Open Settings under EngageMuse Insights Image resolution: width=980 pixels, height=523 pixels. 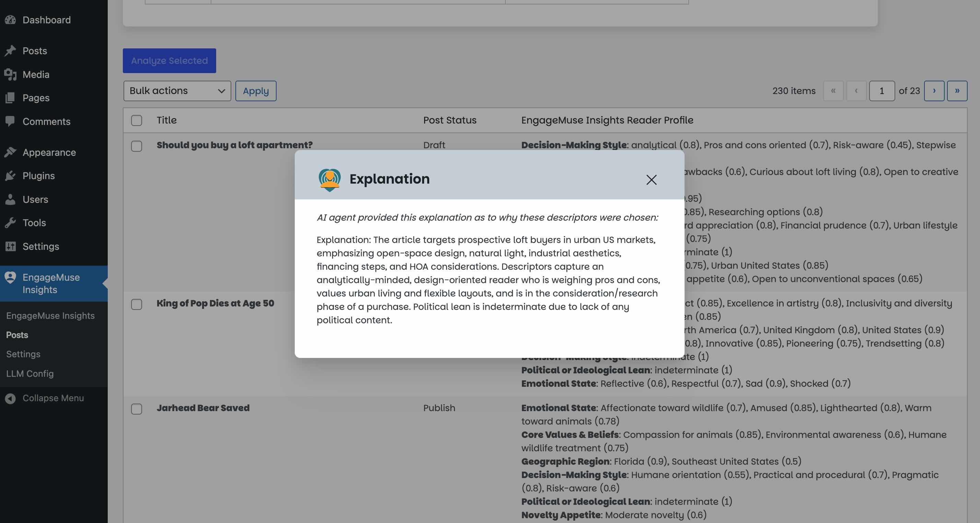pyautogui.click(x=23, y=354)
